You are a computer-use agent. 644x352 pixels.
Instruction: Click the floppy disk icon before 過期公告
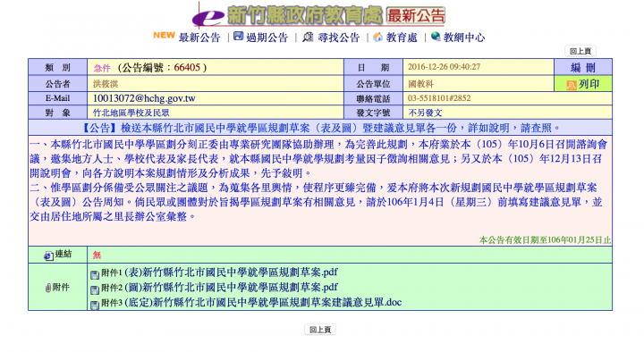click(239, 36)
